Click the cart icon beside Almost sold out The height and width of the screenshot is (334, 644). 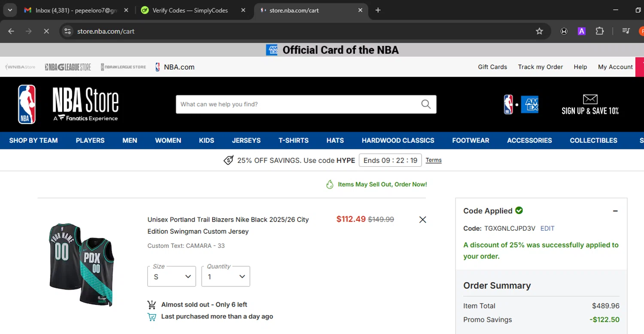tap(152, 304)
